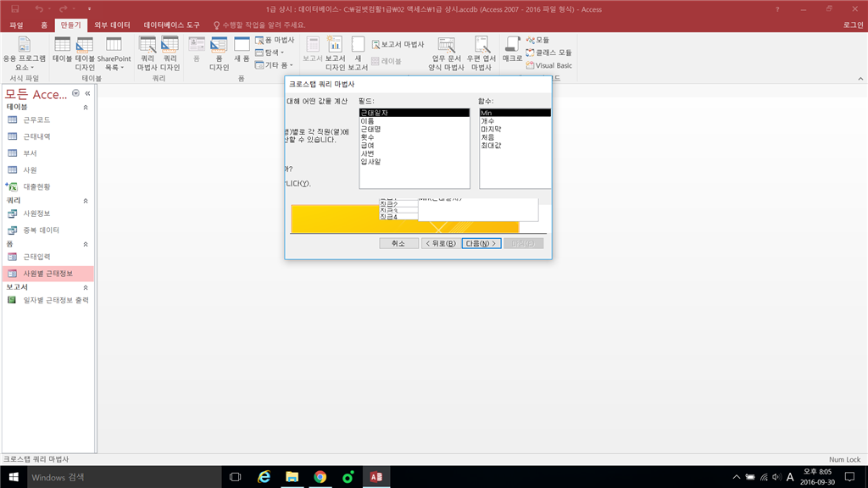Choose 횟수 field in wizard
The image size is (868, 488).
(x=414, y=137)
